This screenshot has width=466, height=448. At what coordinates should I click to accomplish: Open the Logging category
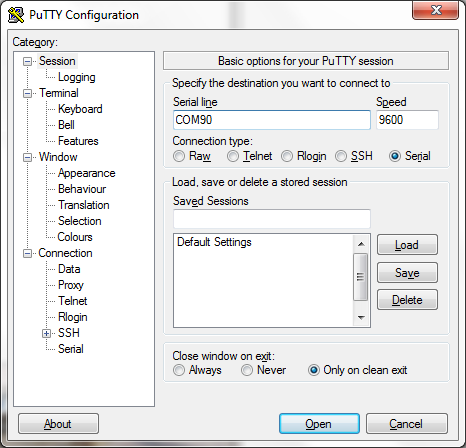77,77
